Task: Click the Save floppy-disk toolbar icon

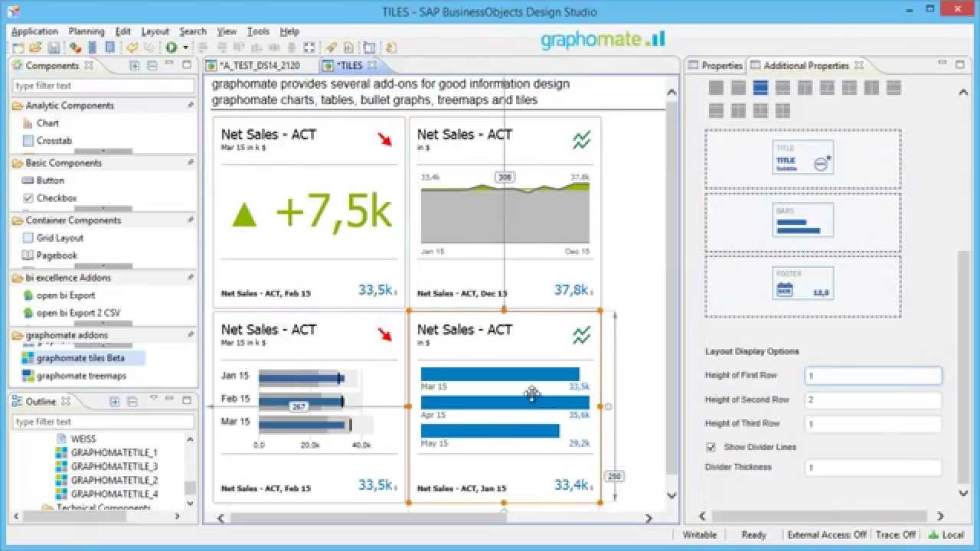Action: (54, 47)
